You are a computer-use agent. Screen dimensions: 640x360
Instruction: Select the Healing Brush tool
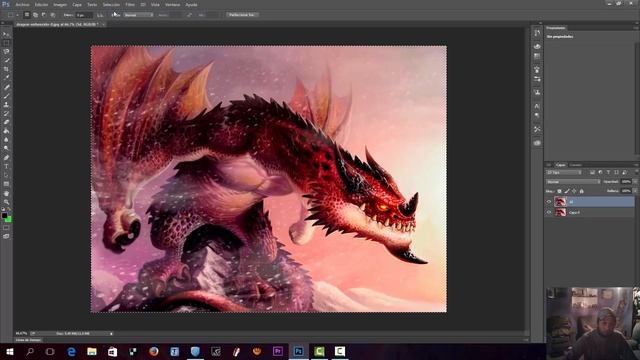pyautogui.click(x=6, y=87)
